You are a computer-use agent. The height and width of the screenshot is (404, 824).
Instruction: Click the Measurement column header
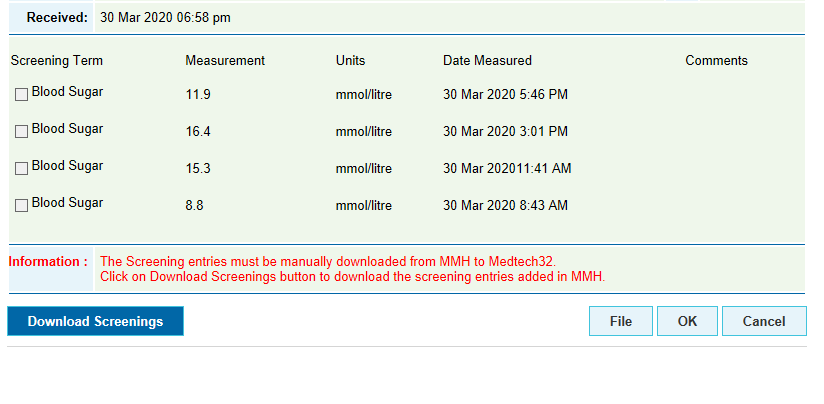(225, 61)
